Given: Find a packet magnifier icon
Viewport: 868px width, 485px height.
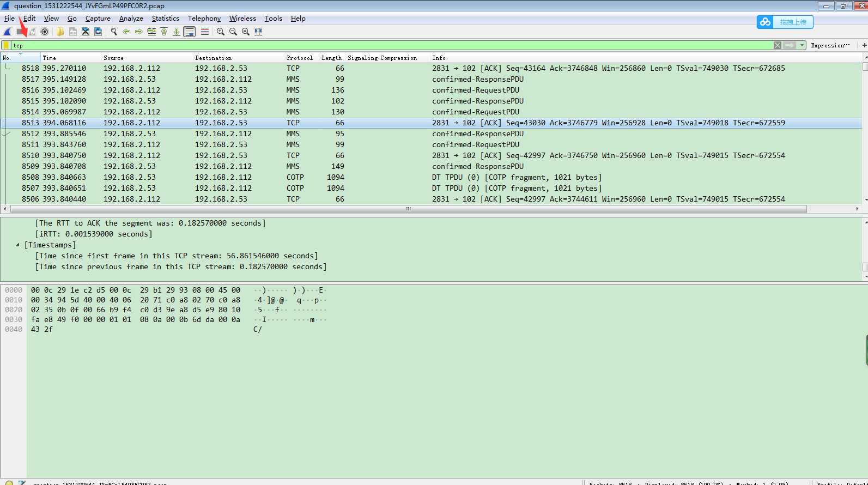Looking at the screenshot, I should click(114, 32).
